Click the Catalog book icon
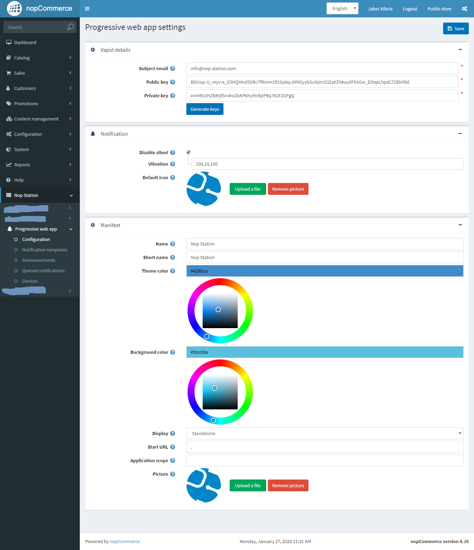474x550 pixels. 9,58
